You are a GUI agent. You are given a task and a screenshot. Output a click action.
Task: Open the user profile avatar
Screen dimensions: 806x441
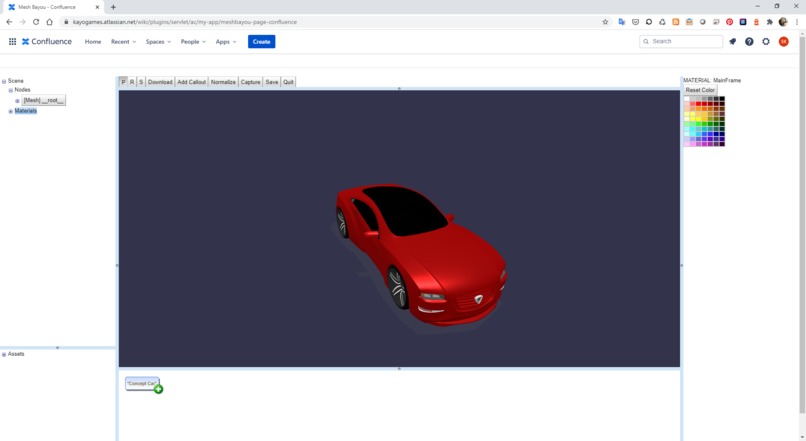[x=783, y=42]
